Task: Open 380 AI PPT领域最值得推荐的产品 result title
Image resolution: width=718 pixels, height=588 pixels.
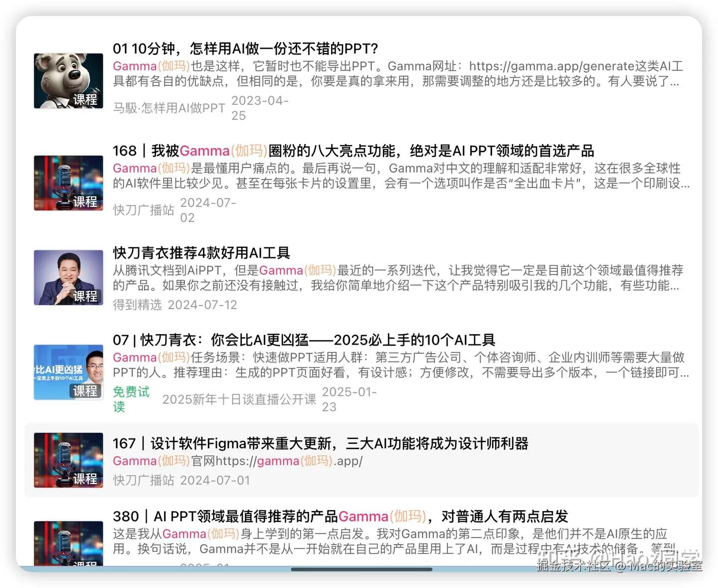Action: pos(341,516)
